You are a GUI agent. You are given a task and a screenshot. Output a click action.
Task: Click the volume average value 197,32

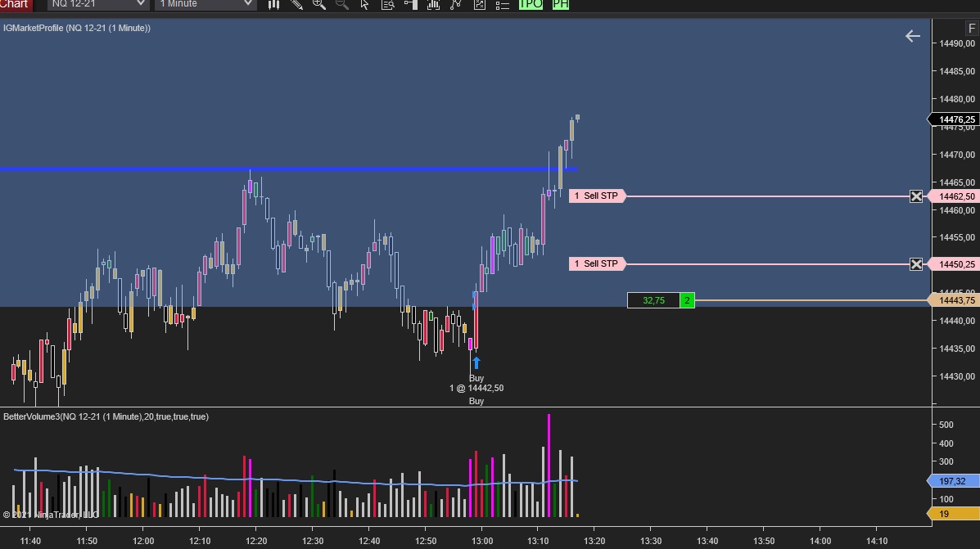tap(953, 481)
